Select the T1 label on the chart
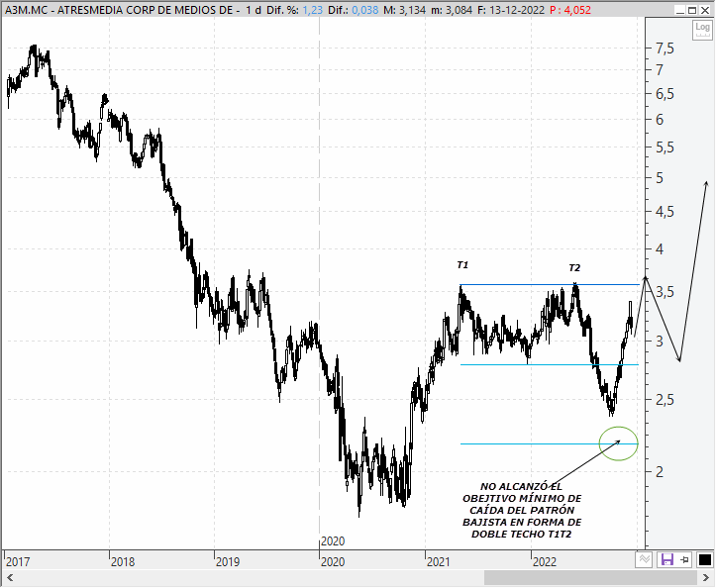The image size is (716, 588). pyautogui.click(x=462, y=265)
